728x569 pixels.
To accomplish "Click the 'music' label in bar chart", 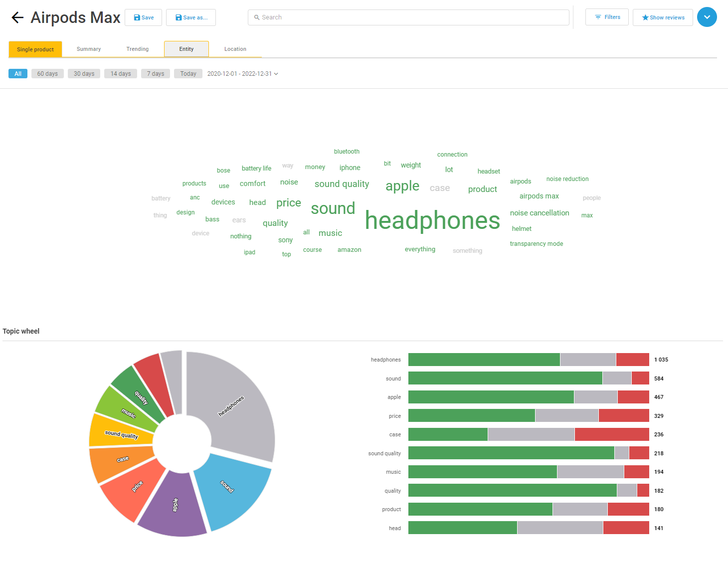I will [393, 472].
